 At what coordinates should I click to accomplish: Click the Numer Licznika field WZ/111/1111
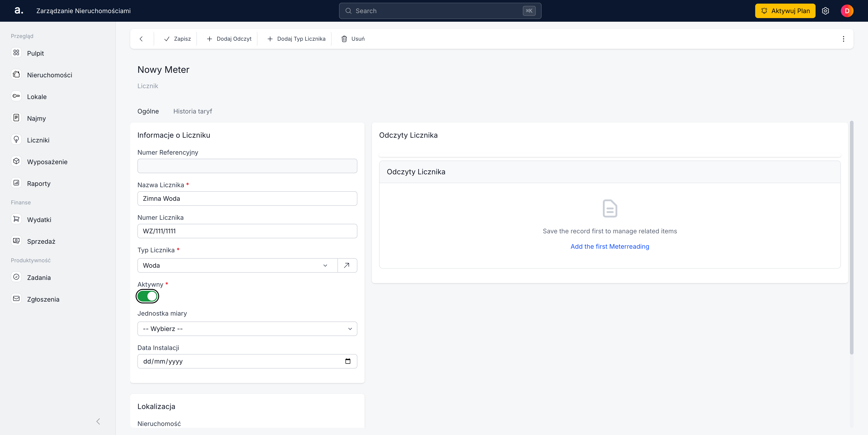[x=247, y=231]
